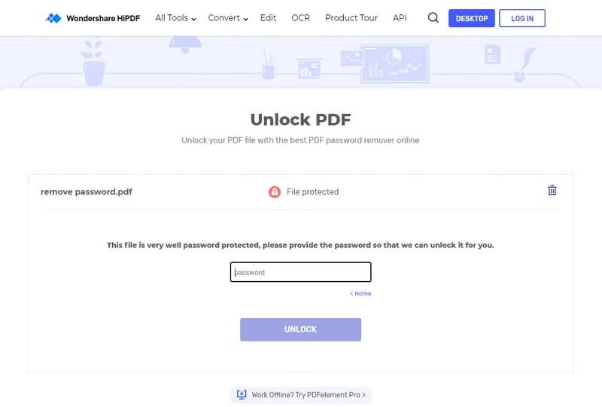Viewport: 602px width, 407px height.
Task: Click the Wondershare HiPDF brand name
Action: (x=103, y=18)
